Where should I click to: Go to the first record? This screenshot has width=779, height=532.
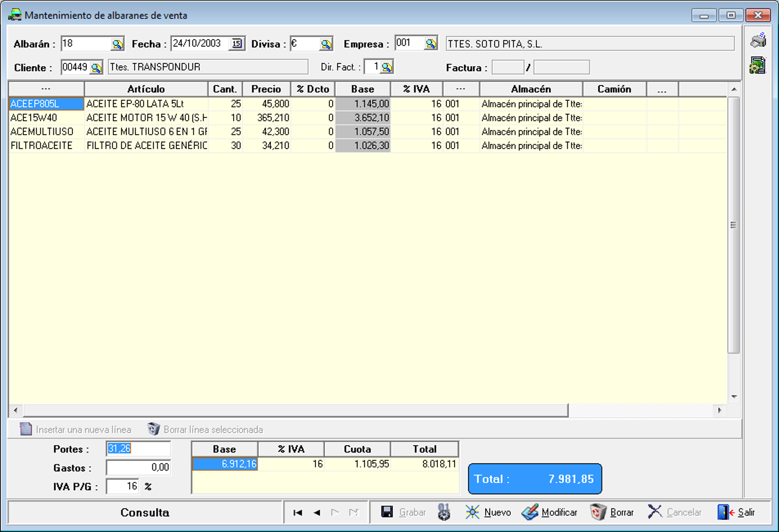pos(298,513)
